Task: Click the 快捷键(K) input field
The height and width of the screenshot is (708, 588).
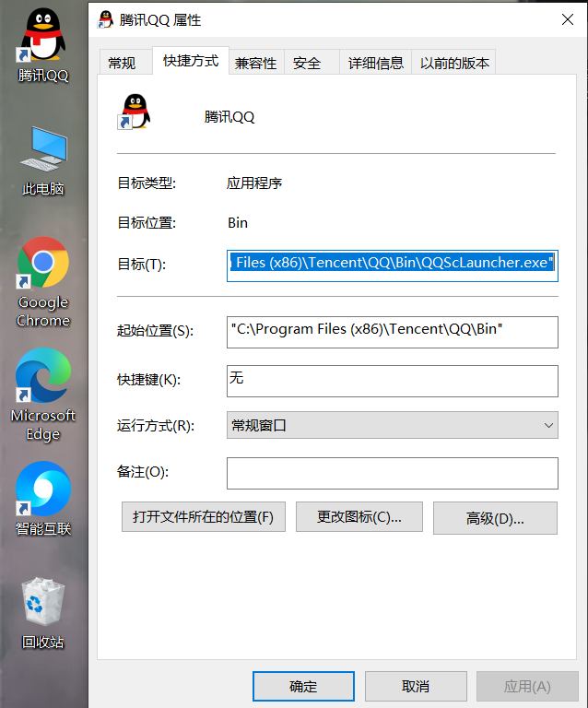Action: point(392,381)
